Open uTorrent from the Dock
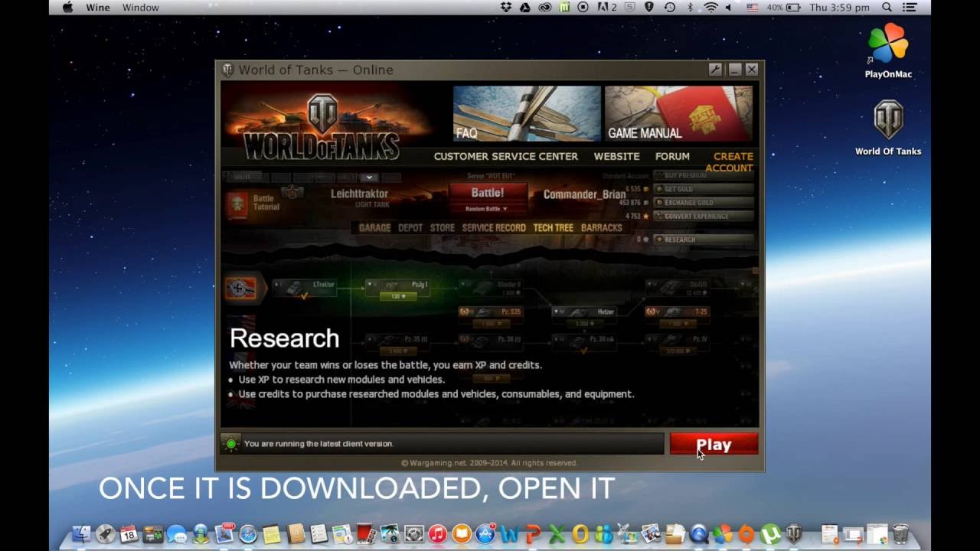The image size is (980, 551). tap(770, 534)
